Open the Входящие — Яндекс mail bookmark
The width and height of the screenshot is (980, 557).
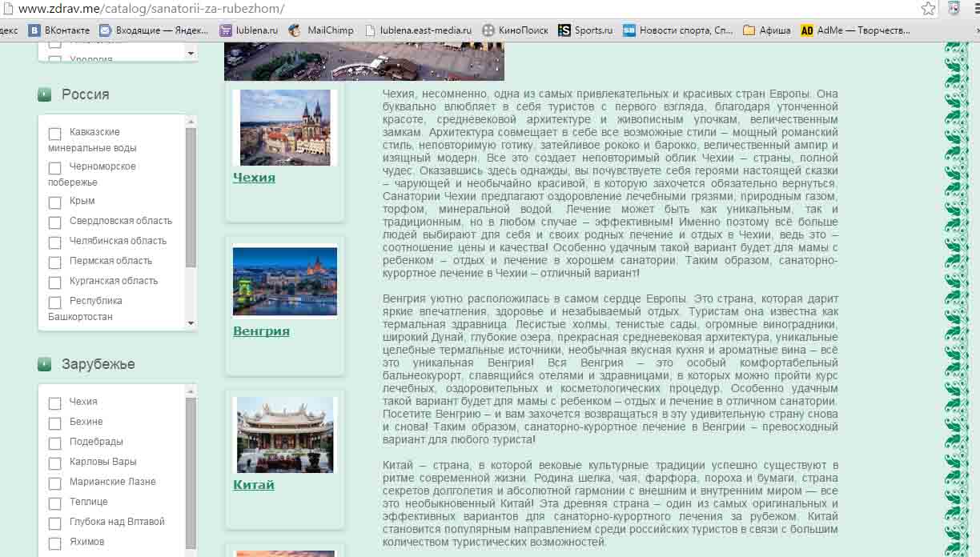point(154,30)
